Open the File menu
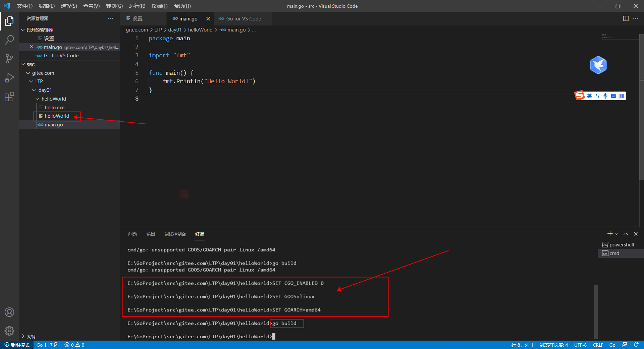Viewport: 644px width, 349px height. [24, 6]
